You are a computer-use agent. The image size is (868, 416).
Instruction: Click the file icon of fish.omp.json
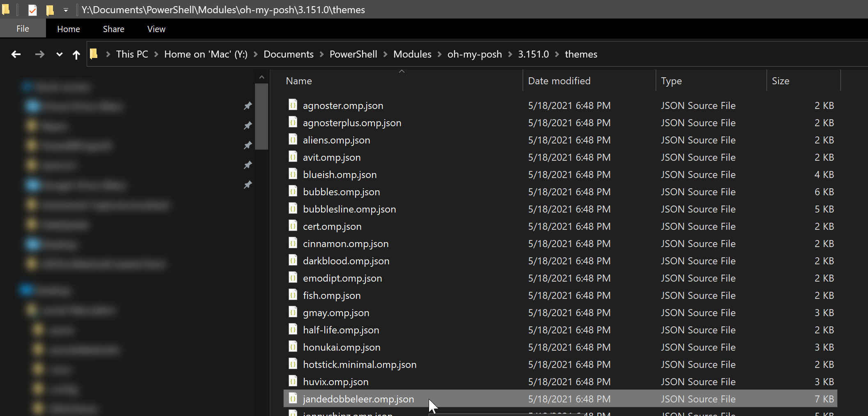(293, 295)
